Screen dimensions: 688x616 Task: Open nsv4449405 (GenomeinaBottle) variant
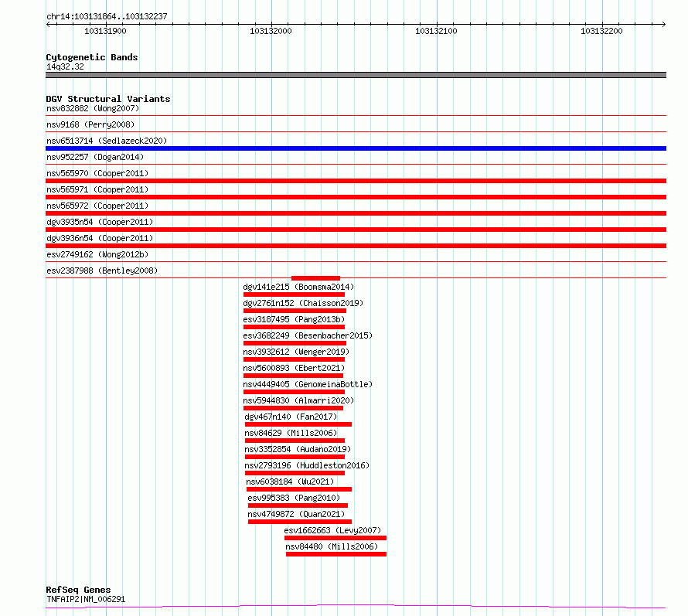point(308,384)
